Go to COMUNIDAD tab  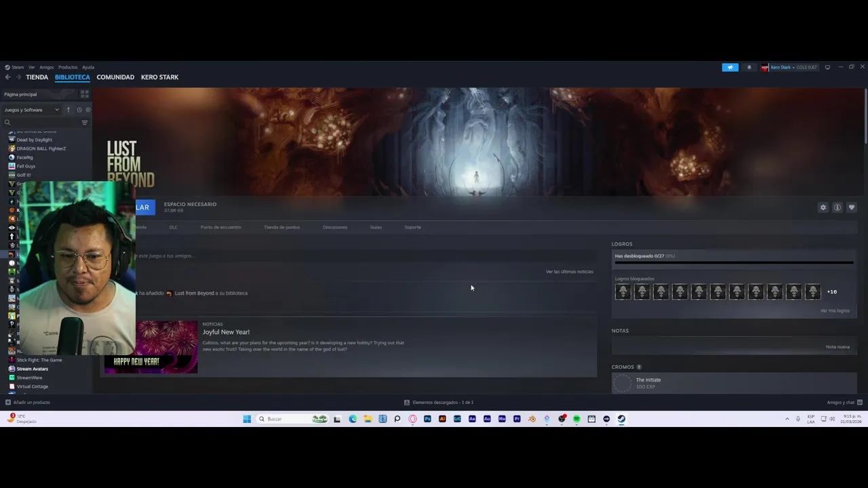115,77
